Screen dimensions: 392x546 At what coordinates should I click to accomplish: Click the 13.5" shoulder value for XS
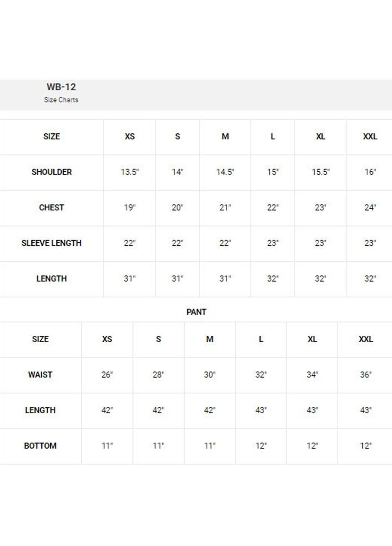[130, 172]
